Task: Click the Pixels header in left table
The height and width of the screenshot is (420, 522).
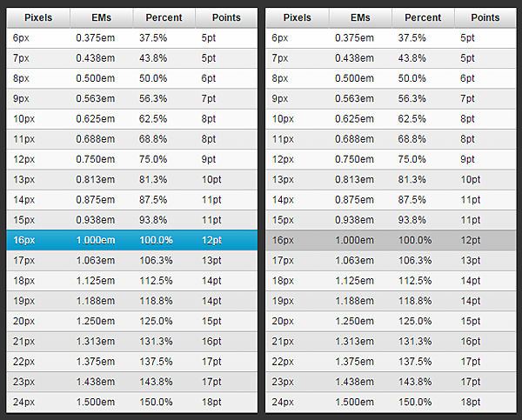Action: 38,17
